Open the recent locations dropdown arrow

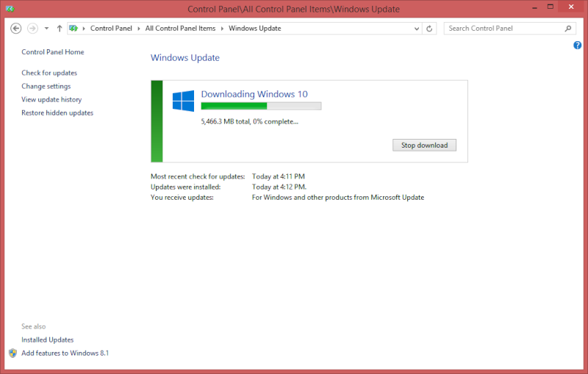pyautogui.click(x=46, y=29)
